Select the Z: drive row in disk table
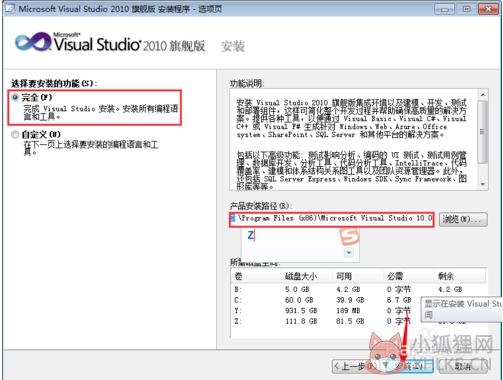The height and width of the screenshot is (380, 503). click(358, 321)
